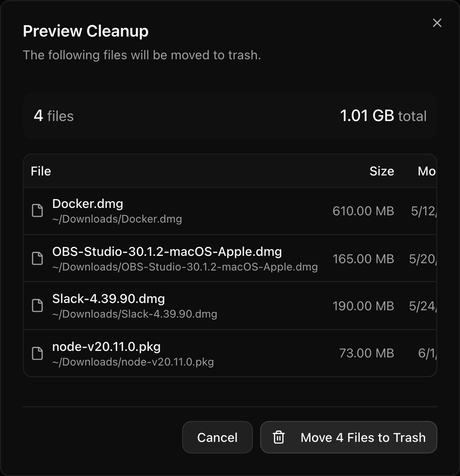The image size is (460, 476).
Task: Select the Slack-4.39.90.dmg file name
Action: tap(108, 299)
